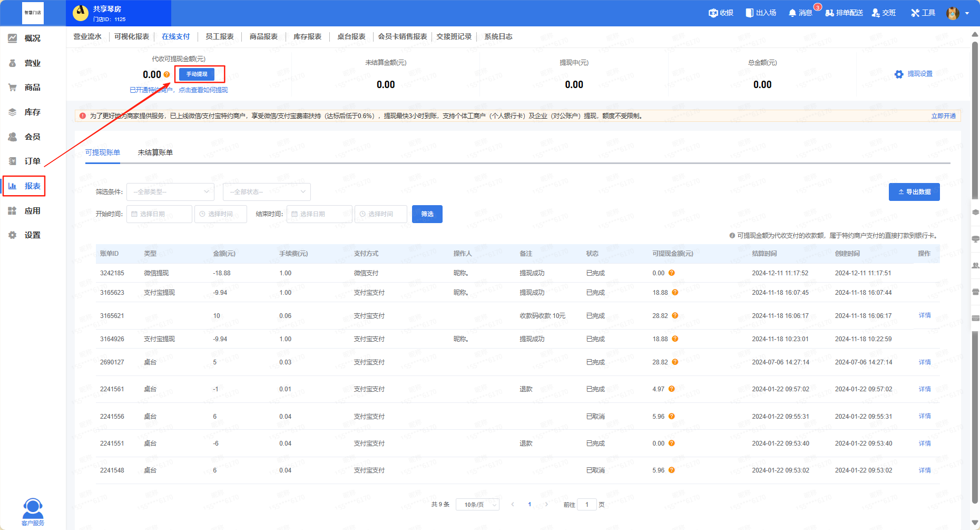Switch to 商品报表 tab
The width and height of the screenshot is (980, 530).
pos(263,37)
